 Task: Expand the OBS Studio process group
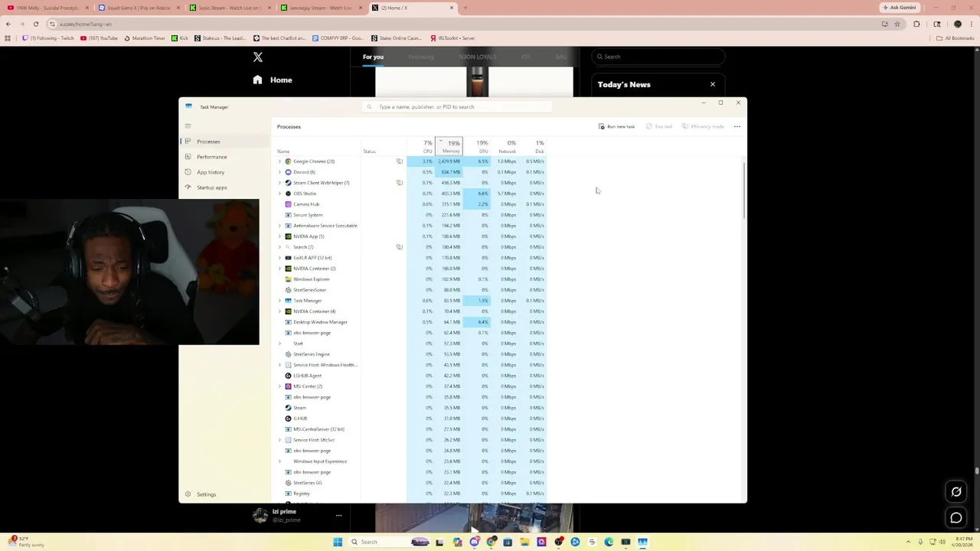tap(279, 194)
